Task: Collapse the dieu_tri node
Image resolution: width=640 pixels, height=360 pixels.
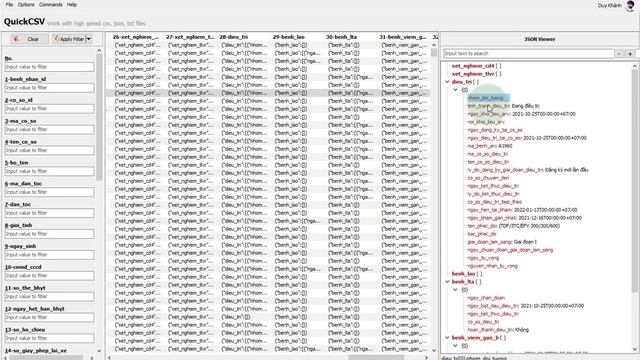Action: point(447,82)
